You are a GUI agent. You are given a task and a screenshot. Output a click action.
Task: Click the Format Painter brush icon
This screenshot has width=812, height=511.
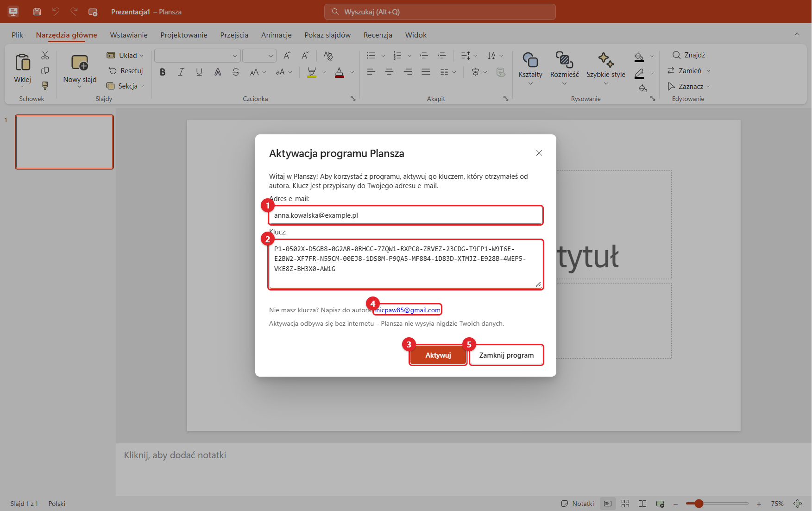pyautogui.click(x=45, y=86)
